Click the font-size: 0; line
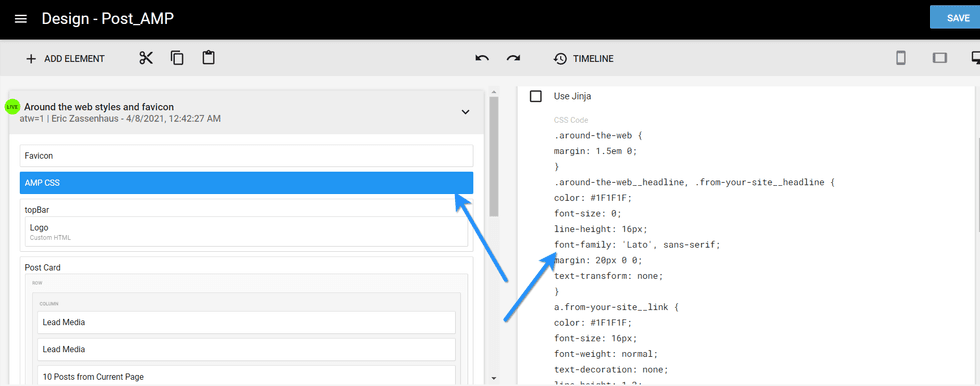This screenshot has width=980, height=386. [588, 214]
